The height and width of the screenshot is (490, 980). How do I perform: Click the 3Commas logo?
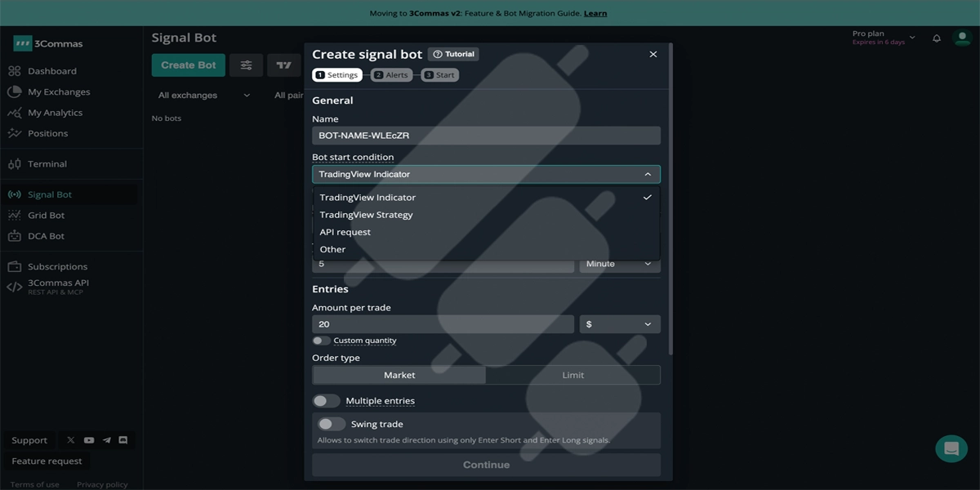(x=48, y=43)
